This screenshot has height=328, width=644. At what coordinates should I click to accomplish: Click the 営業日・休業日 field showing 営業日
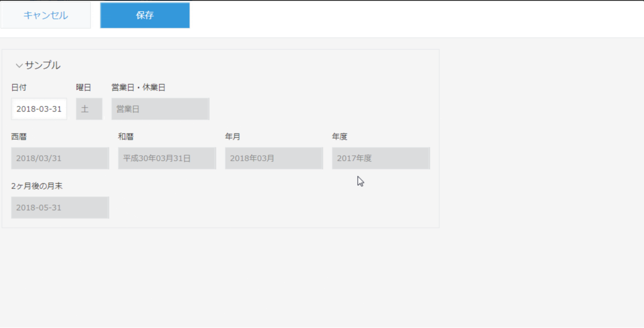[x=160, y=109]
